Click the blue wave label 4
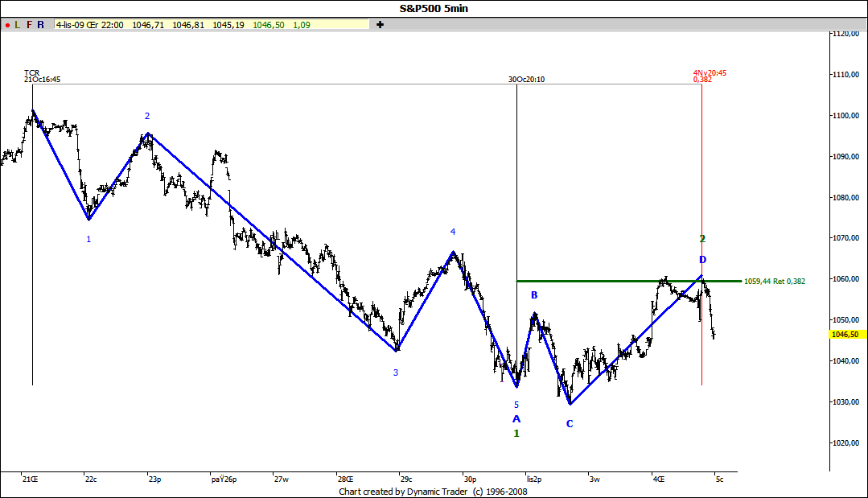This screenshot has height=498, width=868. (453, 232)
